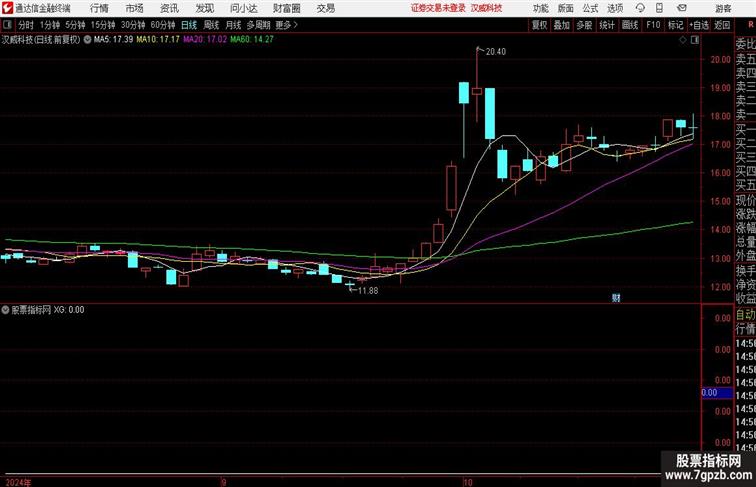Expand the 更多 more periods dropdown

coord(286,25)
